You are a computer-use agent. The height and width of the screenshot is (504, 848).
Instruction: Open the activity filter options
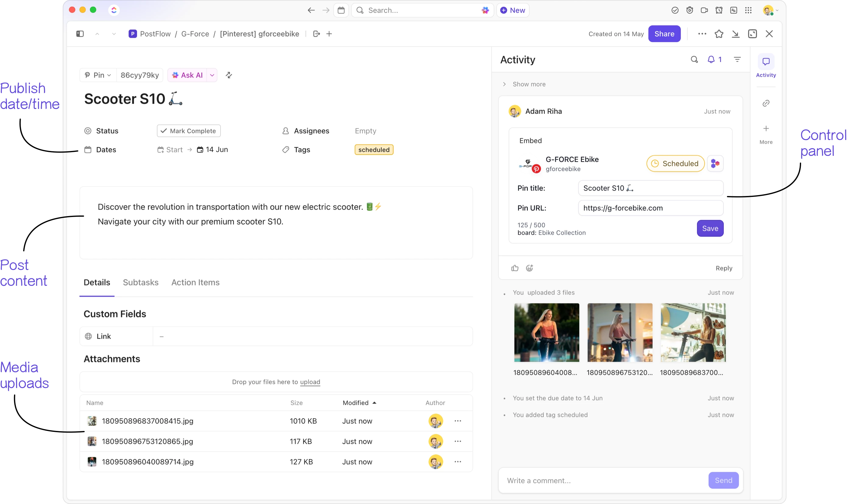click(737, 59)
